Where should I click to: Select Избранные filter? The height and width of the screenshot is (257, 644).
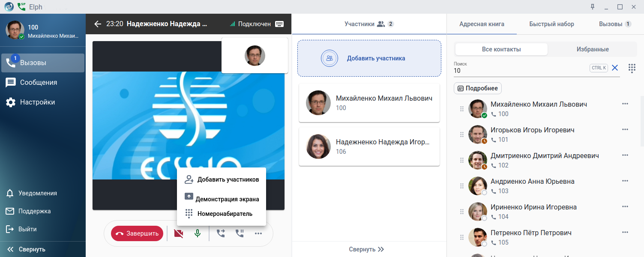593,49
